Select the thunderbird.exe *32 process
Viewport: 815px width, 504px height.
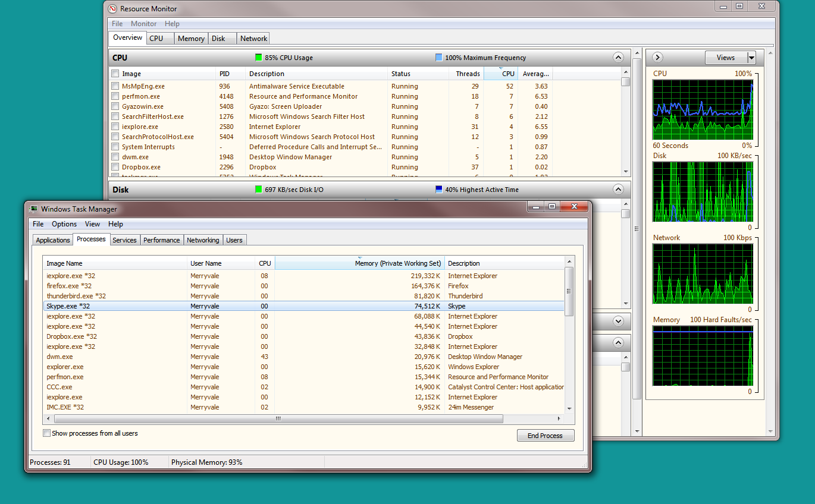coord(303,296)
